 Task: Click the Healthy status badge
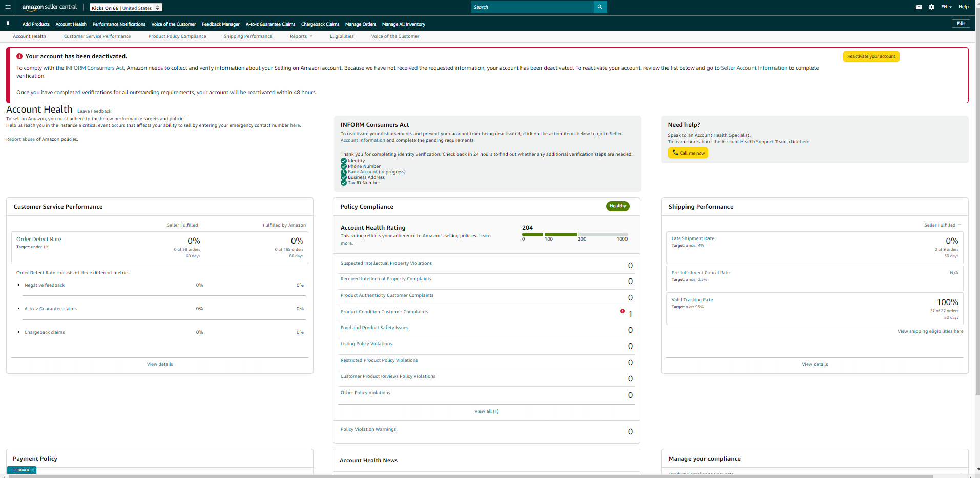(x=618, y=206)
